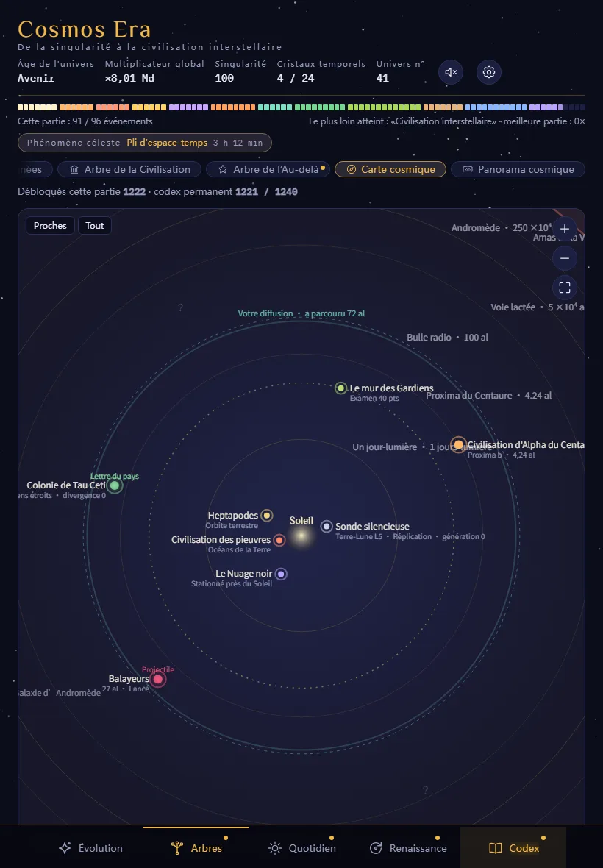603x868 pixels.
Task: Select the Le mur des Gardiens node
Action: (x=340, y=388)
